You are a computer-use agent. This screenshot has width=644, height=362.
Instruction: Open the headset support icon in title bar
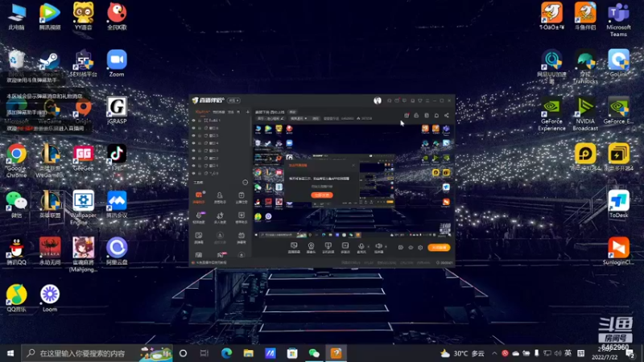(390, 101)
